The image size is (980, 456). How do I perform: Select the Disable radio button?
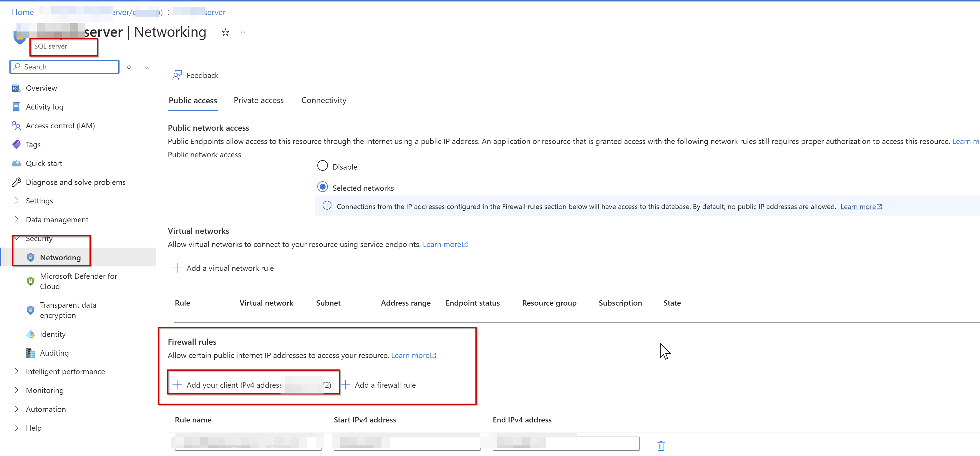(322, 166)
